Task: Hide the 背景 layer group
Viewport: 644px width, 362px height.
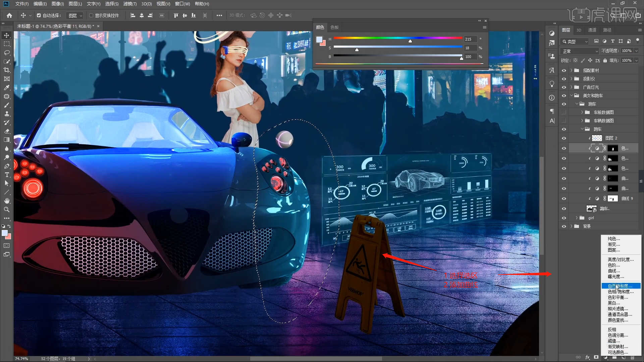Action: tap(564, 226)
